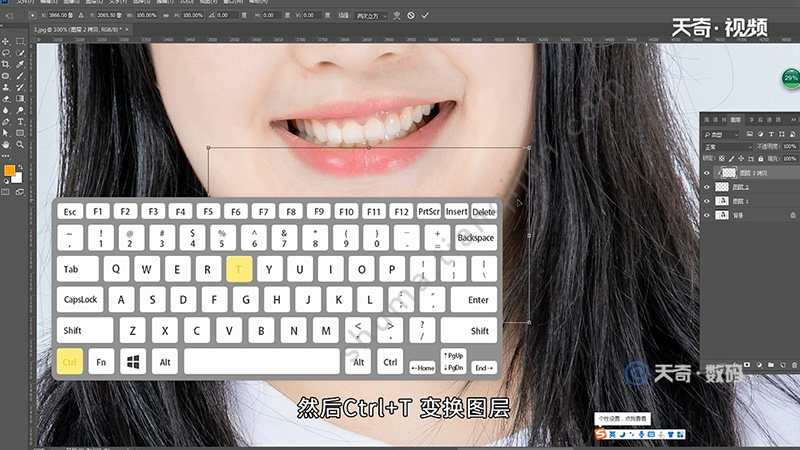The image size is (800, 450).
Task: Select the Hand tool
Action: (x=6, y=145)
